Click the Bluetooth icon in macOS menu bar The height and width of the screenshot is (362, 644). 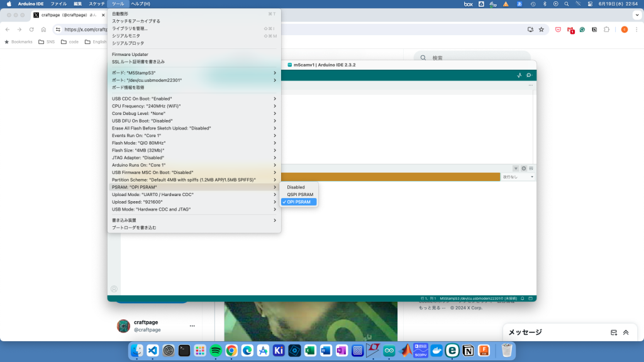point(545,4)
